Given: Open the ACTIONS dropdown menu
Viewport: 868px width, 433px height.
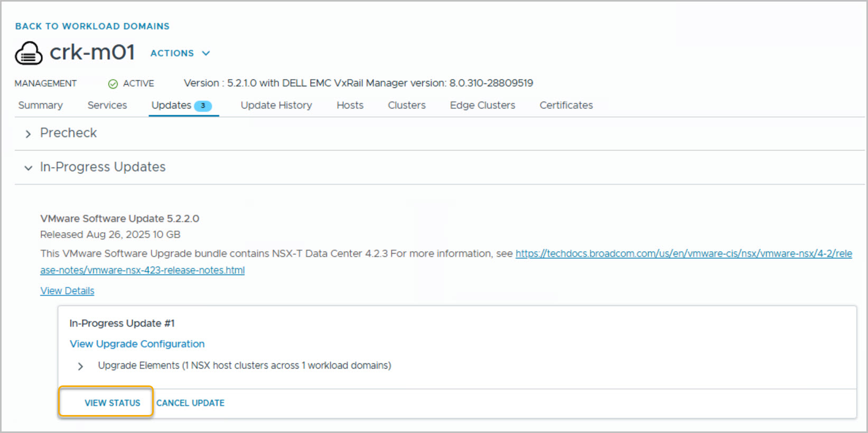Looking at the screenshot, I should [x=180, y=53].
